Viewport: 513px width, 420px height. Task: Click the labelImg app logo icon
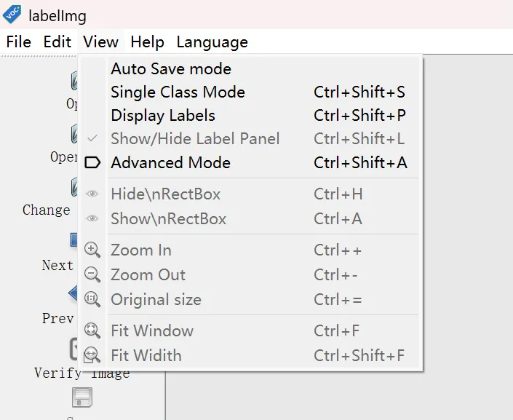pos(12,14)
